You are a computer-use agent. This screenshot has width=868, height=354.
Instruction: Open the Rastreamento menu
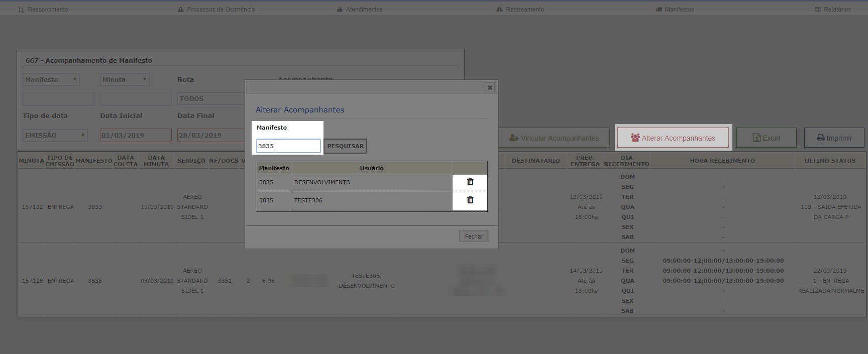520,10
